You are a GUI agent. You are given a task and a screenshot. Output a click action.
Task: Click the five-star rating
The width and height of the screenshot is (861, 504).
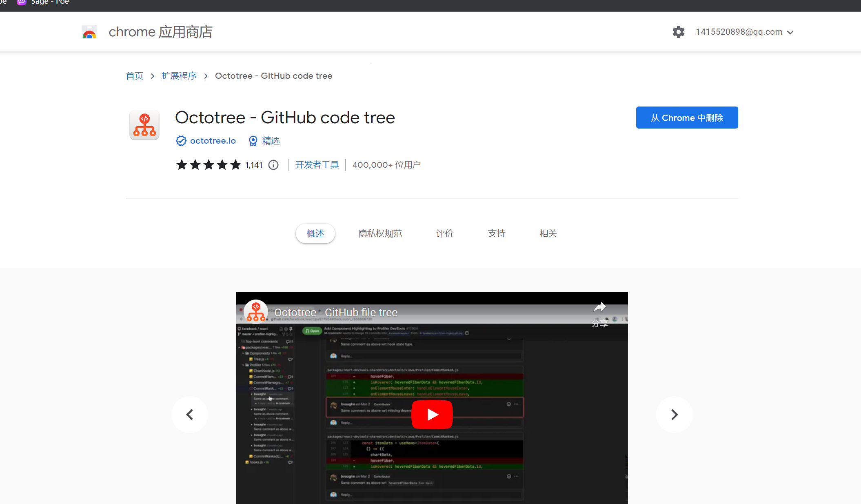point(209,165)
